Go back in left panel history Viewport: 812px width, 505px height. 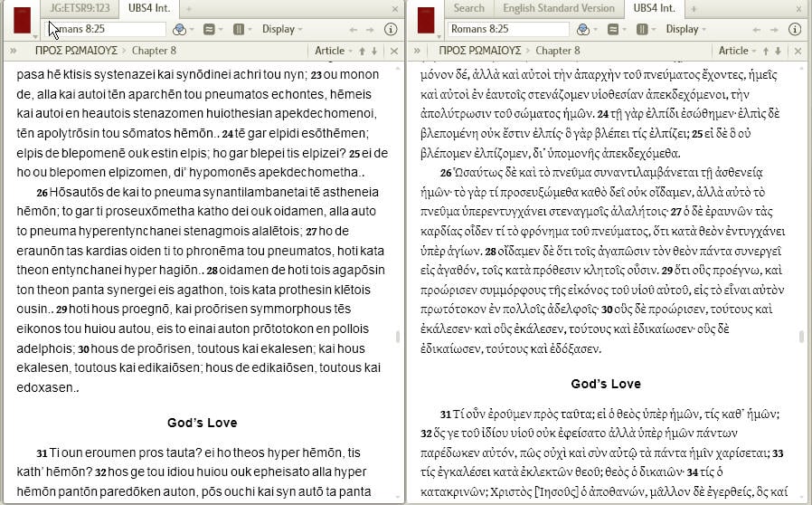tap(354, 30)
